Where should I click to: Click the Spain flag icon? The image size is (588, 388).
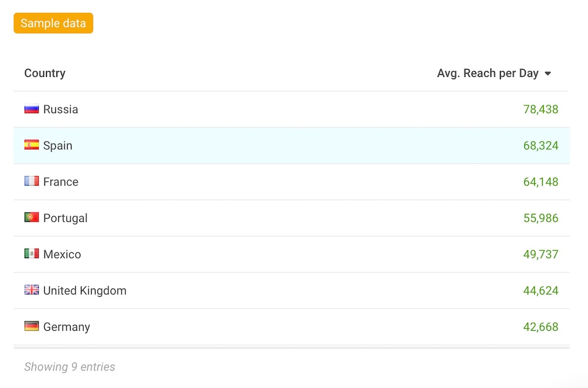pos(31,146)
